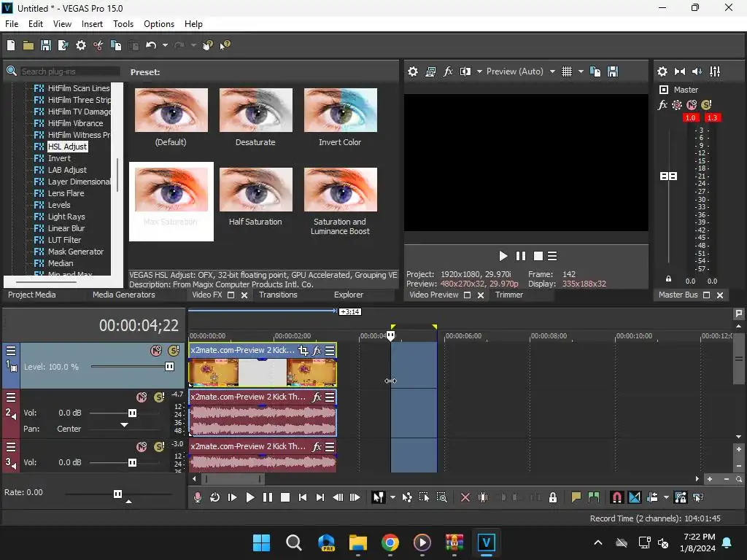Click Windows Start button
Viewport: 747px width, 560px height.
261,542
